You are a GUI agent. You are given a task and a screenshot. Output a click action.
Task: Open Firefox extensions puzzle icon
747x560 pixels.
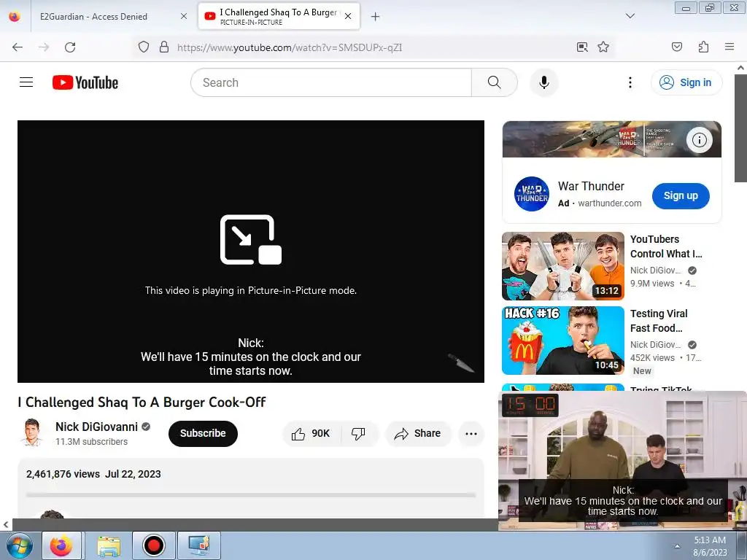703,47
